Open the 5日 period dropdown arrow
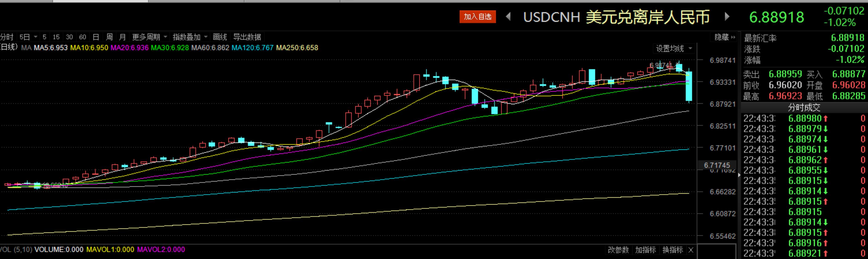Screen dimensions: 868x259 [35, 37]
